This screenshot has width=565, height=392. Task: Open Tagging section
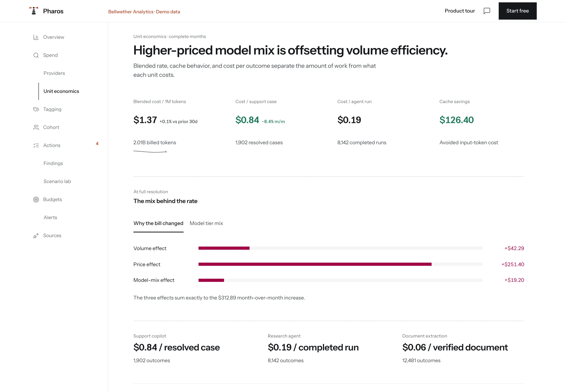click(52, 109)
